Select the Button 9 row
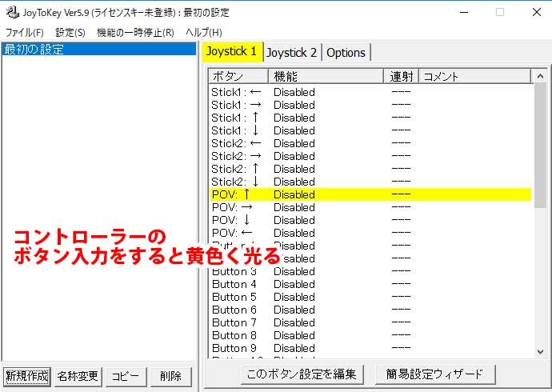The height and width of the screenshot is (392, 552). (370, 348)
